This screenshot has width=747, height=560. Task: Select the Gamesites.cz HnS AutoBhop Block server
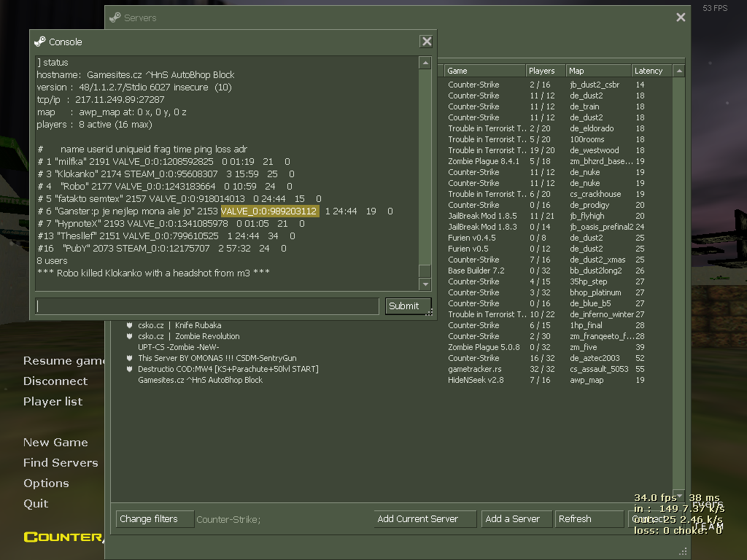tap(201, 380)
